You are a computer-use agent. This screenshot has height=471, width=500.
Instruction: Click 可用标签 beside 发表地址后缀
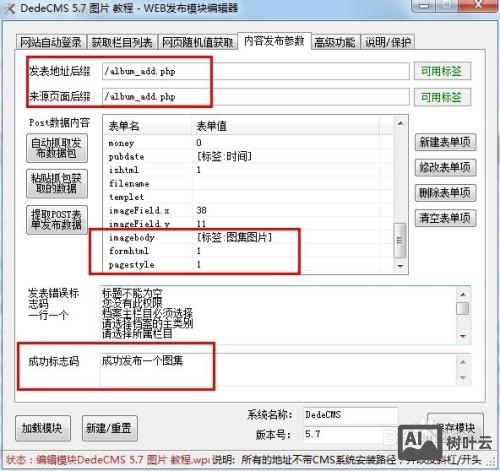point(442,71)
